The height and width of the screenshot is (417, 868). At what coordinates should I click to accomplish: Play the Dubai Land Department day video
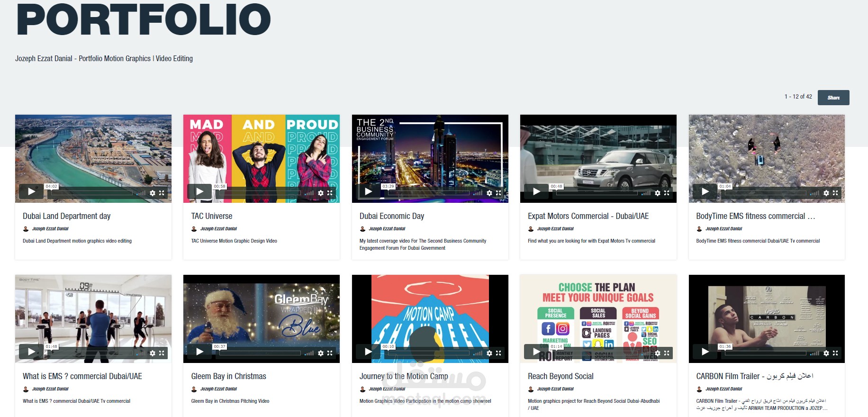pyautogui.click(x=31, y=191)
